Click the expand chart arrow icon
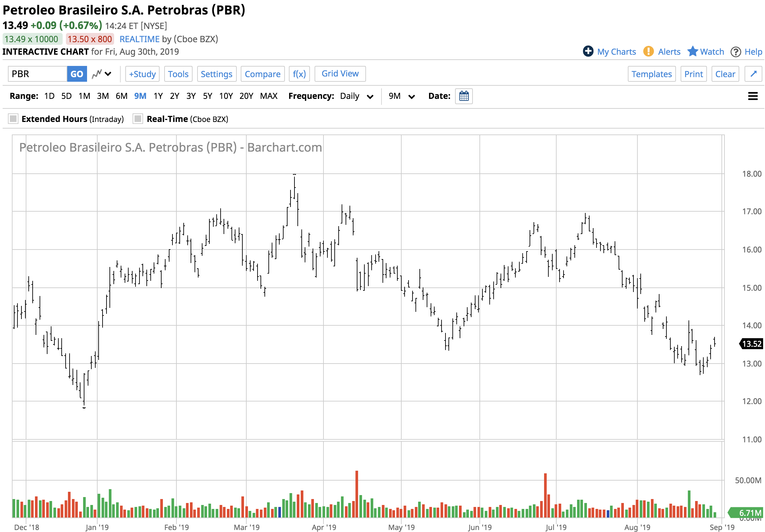The width and height of the screenshot is (765, 532). pos(753,74)
